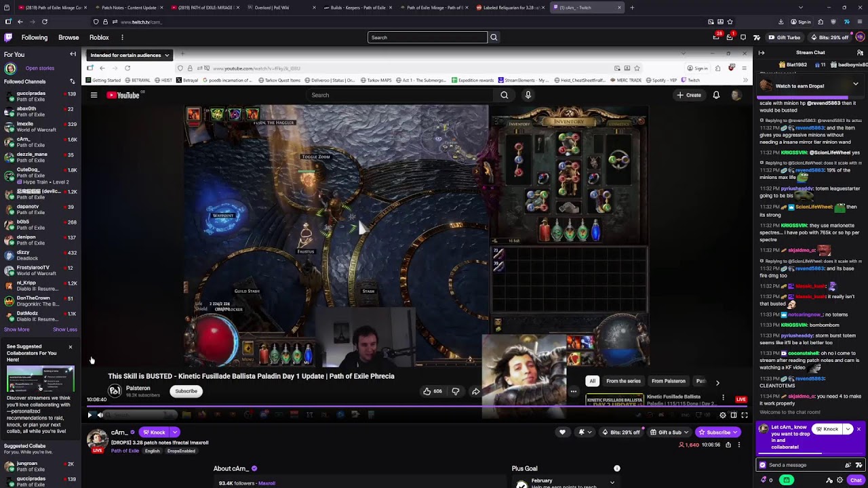Share the cArn_ stream
The width and height of the screenshot is (868, 488).
[x=728, y=445]
